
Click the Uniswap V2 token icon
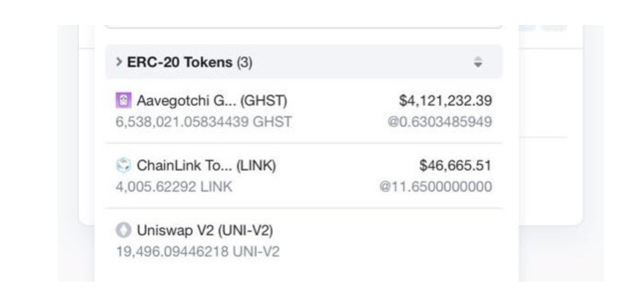[120, 230]
